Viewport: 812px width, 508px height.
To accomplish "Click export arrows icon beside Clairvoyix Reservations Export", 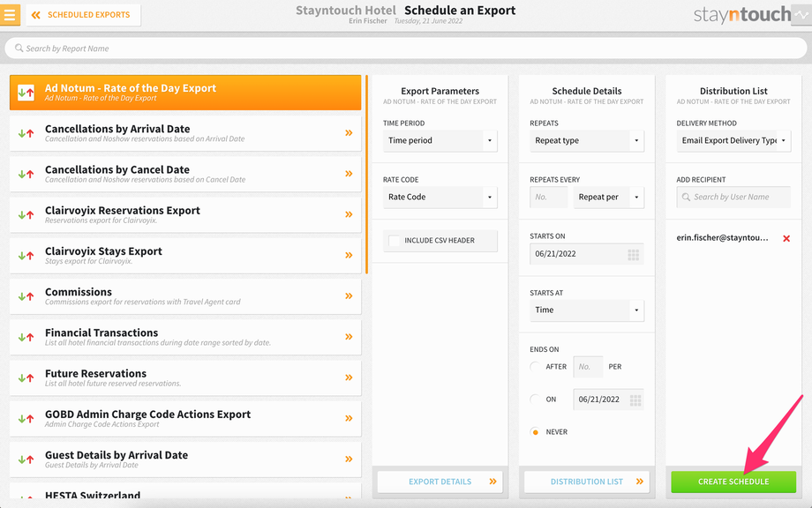I will [26, 215].
